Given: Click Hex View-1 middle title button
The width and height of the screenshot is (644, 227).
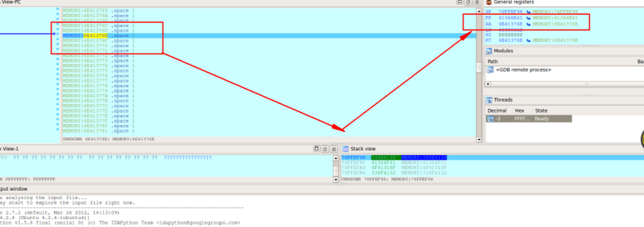Looking at the screenshot, I should [324, 149].
